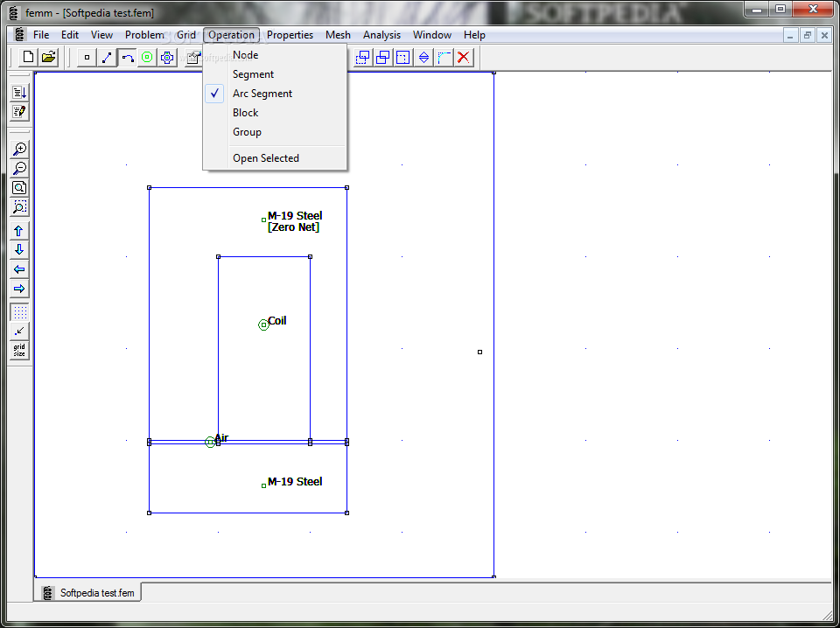Pan view up with the up arrow
840x628 pixels.
click(19, 231)
